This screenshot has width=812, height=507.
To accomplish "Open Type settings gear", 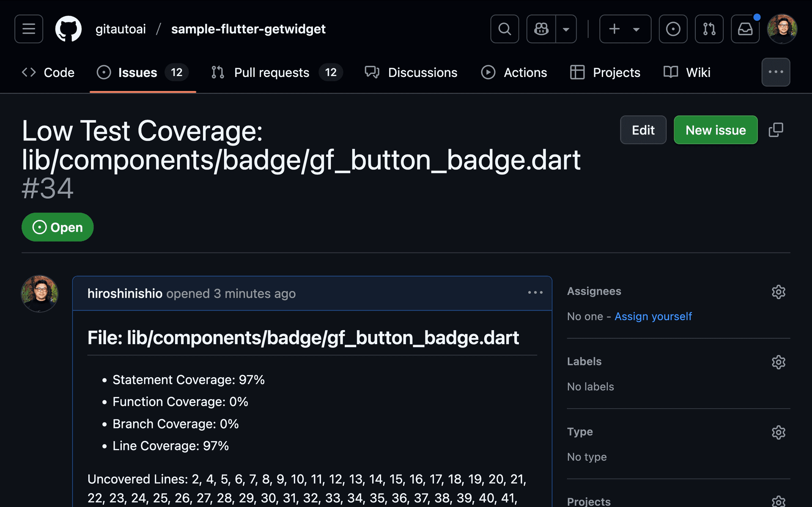I will (x=779, y=432).
